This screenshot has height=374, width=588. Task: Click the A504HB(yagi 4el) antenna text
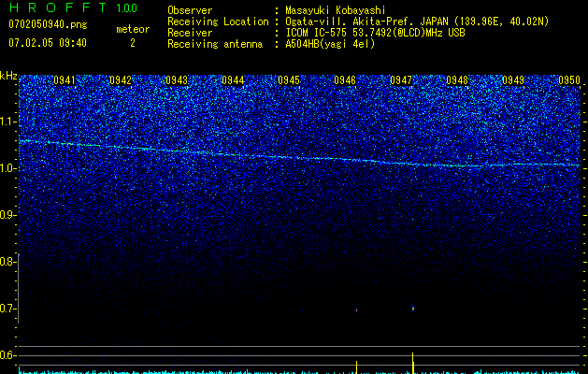[330, 44]
